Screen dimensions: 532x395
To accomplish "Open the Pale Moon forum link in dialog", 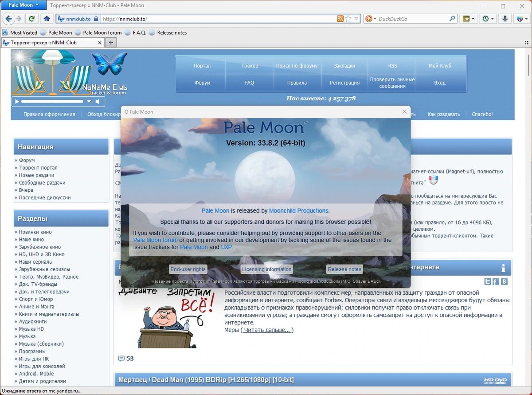I will coord(155,240).
